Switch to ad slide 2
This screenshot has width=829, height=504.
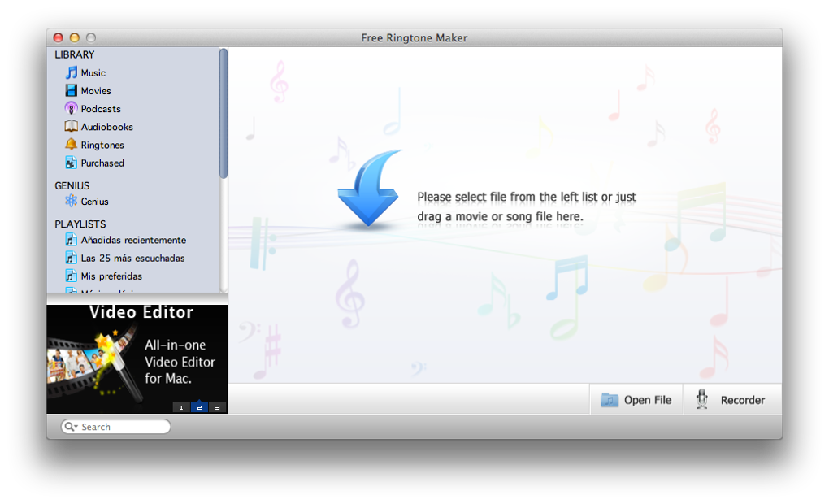point(199,407)
